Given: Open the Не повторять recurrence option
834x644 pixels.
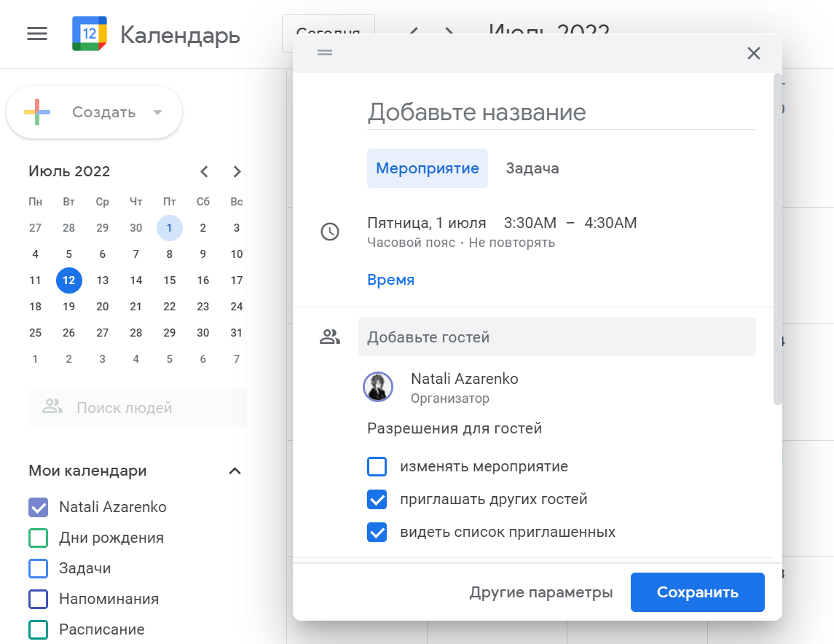Looking at the screenshot, I should point(511,243).
